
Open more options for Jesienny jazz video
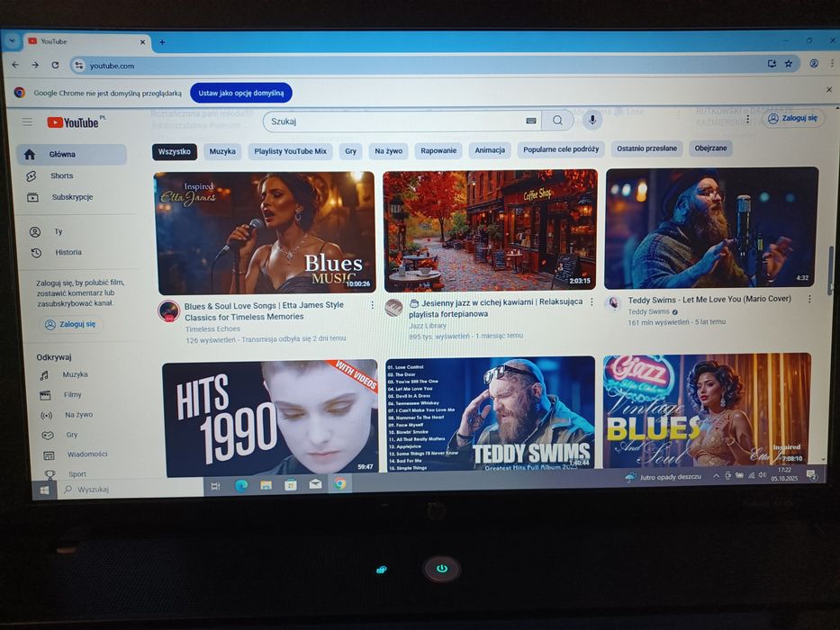click(592, 302)
